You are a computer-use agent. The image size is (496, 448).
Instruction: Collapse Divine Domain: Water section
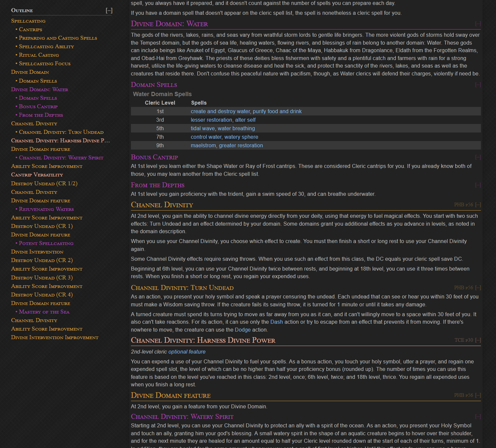coord(478,24)
